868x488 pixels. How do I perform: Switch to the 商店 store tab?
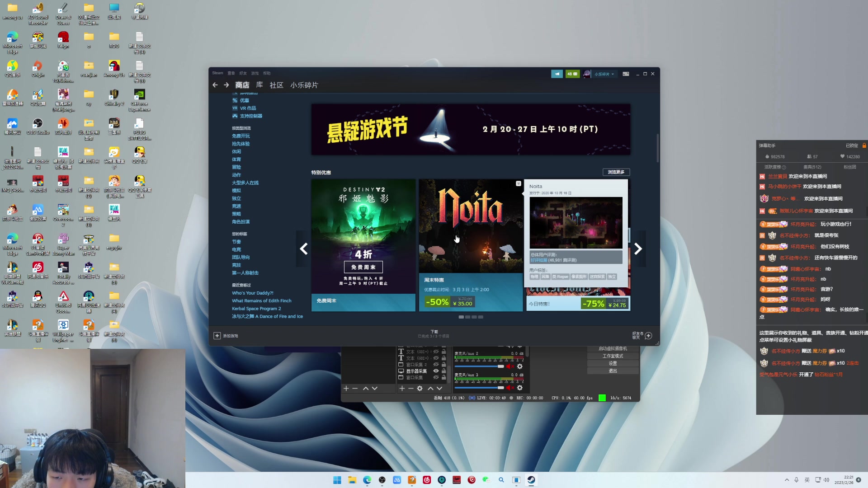[242, 85]
